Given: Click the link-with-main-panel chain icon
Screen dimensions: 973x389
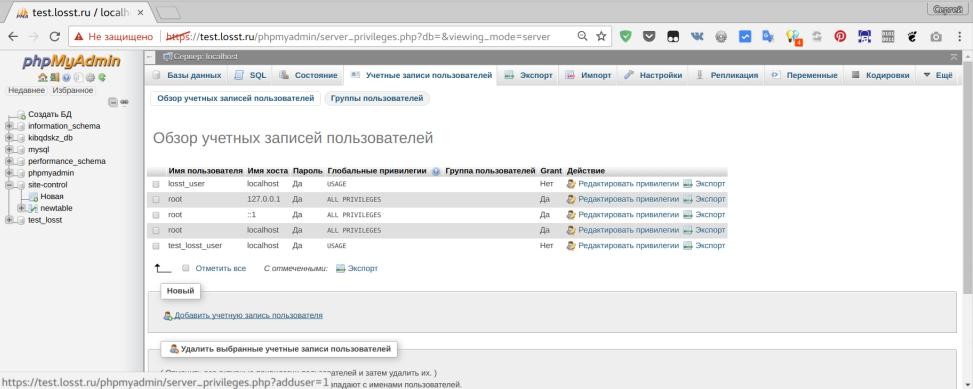Looking at the screenshot, I should (x=124, y=102).
